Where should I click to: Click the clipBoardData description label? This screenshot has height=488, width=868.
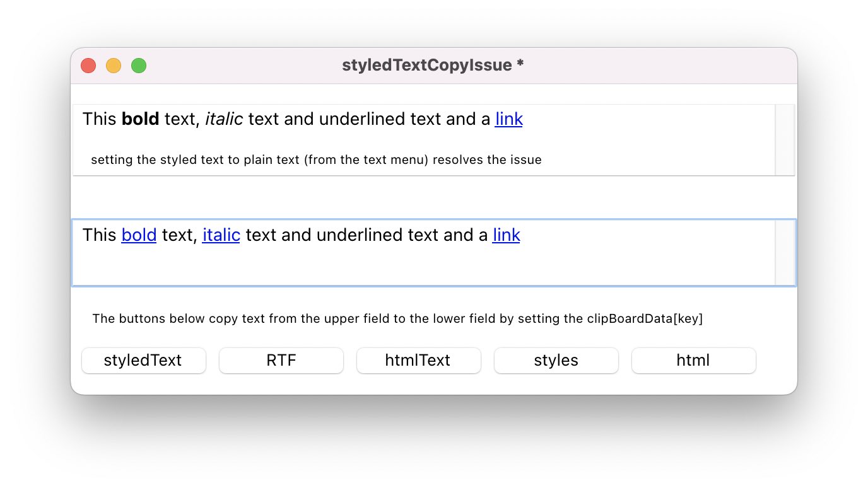[x=397, y=319]
